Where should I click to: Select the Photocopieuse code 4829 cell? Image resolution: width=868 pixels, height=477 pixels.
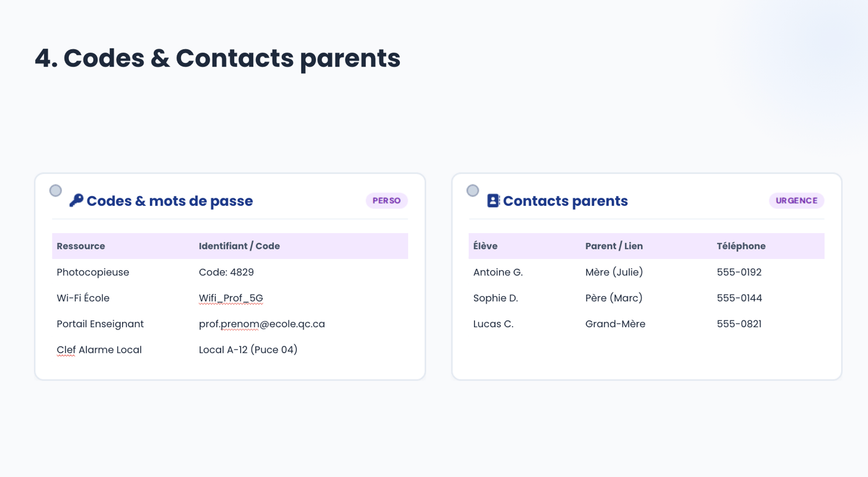pos(226,272)
